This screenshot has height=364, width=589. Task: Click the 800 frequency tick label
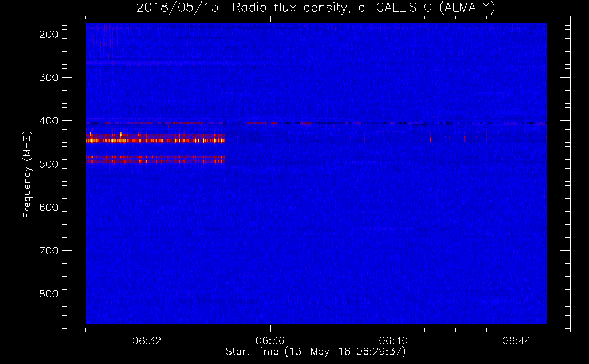coord(49,294)
